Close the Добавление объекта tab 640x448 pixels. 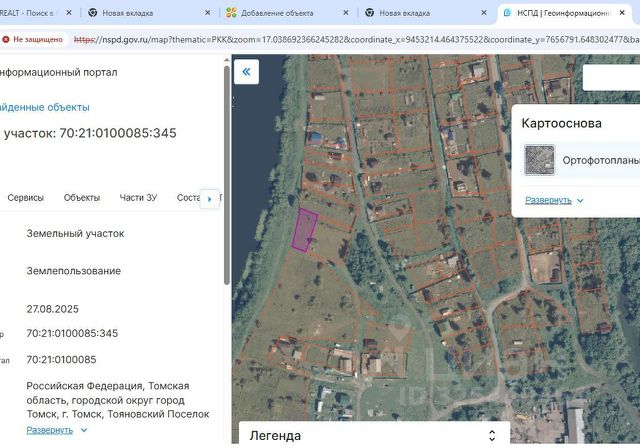[346, 13]
